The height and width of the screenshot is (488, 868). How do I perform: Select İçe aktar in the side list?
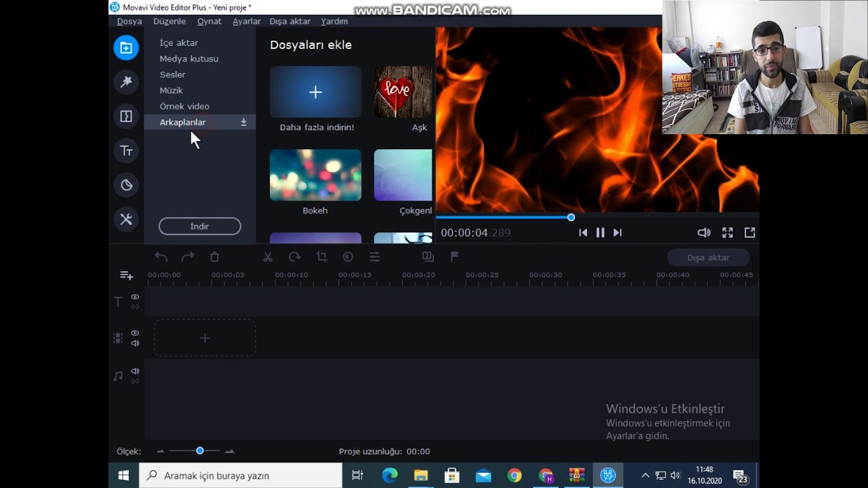point(179,43)
